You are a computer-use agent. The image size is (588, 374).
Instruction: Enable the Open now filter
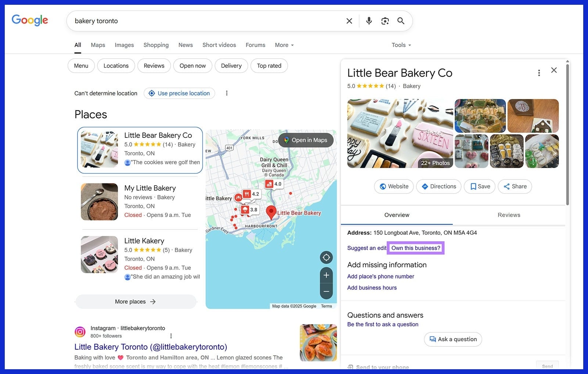(x=192, y=65)
